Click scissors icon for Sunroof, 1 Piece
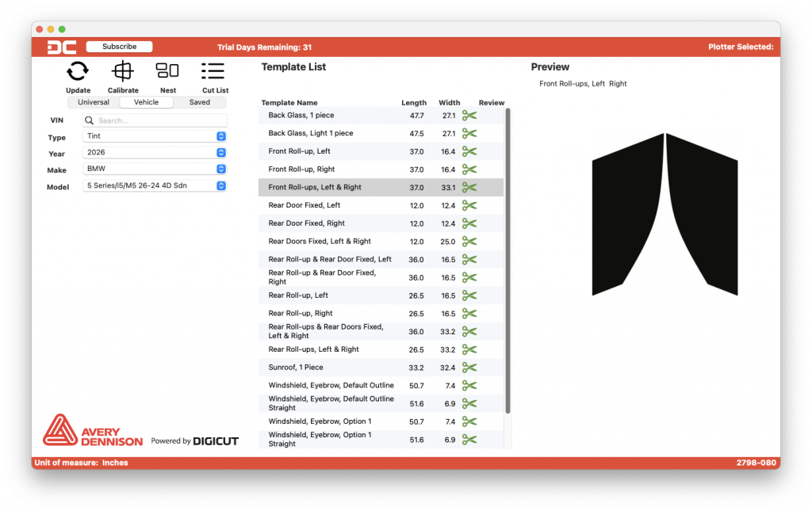This screenshot has height=511, width=812. click(x=469, y=368)
